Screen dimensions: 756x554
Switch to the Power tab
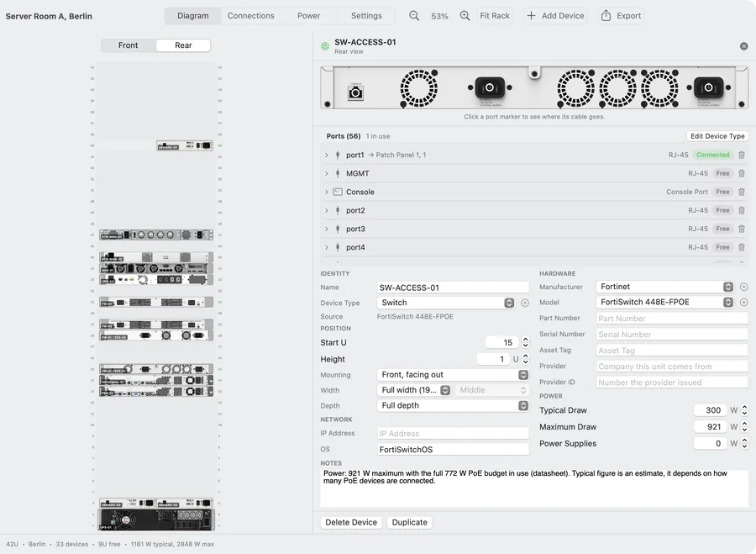[x=308, y=16]
